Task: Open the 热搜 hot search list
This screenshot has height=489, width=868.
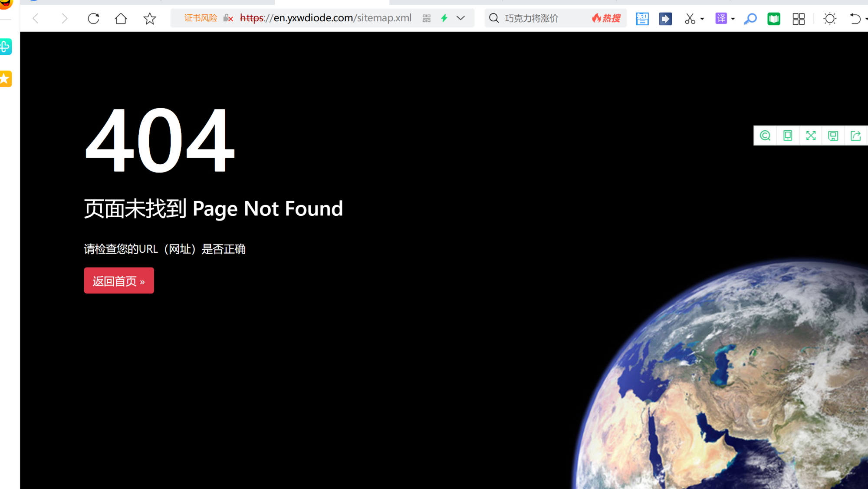Action: (606, 18)
